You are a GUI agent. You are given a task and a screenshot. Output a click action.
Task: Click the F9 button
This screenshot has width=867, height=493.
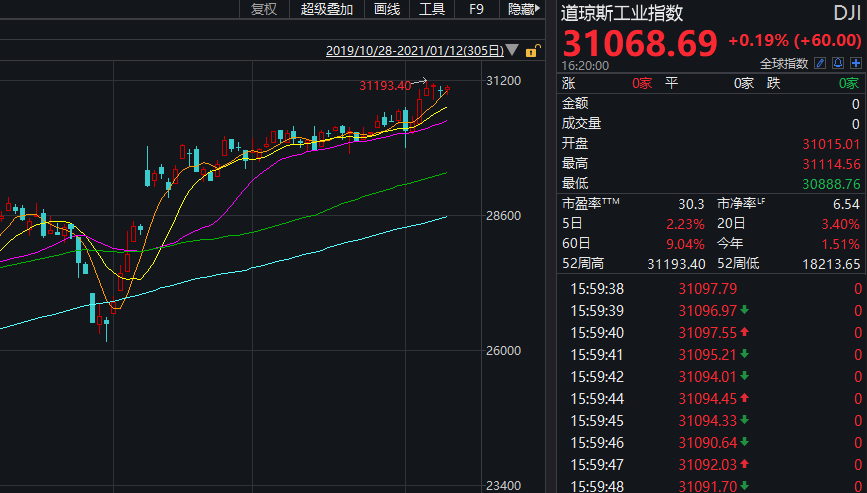tap(476, 9)
